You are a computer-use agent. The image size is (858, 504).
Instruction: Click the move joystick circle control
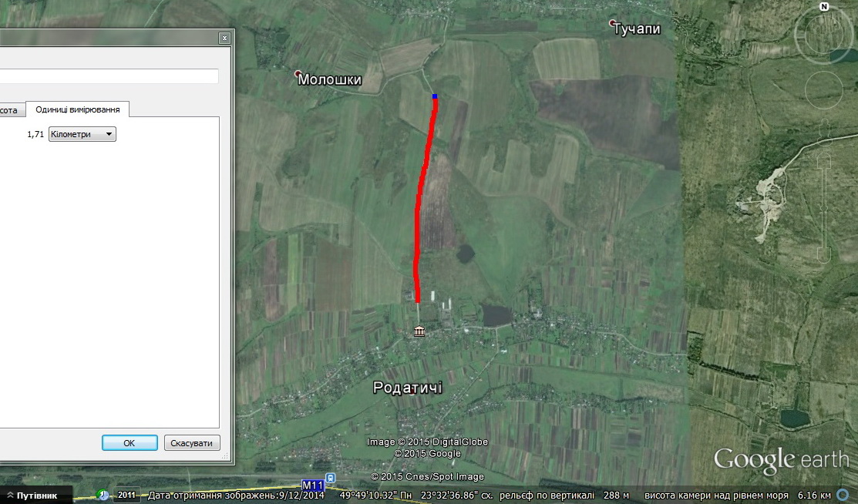click(x=823, y=90)
